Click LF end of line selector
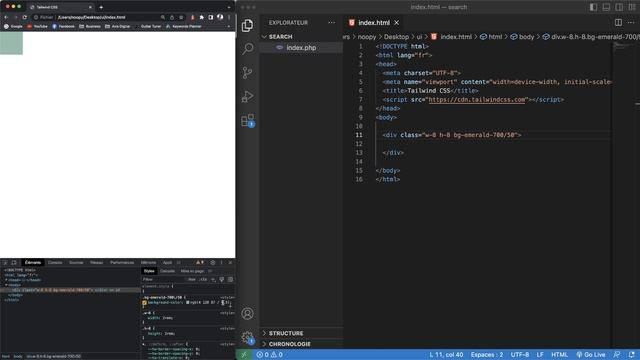 540,355
